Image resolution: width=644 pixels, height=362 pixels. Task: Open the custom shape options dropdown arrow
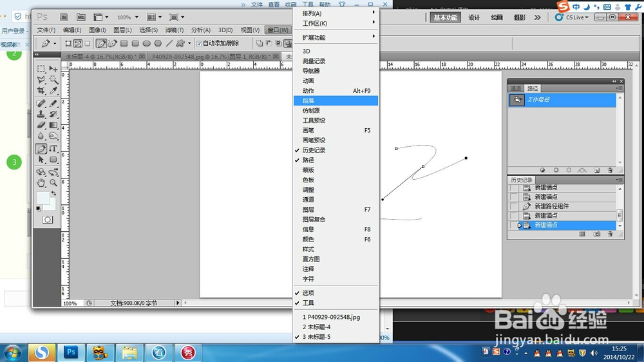tap(189, 43)
